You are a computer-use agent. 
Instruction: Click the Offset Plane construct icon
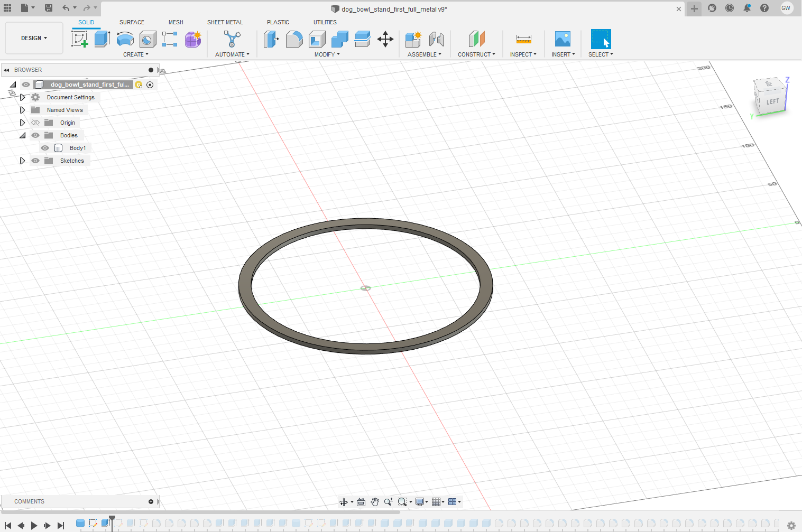tap(476, 39)
